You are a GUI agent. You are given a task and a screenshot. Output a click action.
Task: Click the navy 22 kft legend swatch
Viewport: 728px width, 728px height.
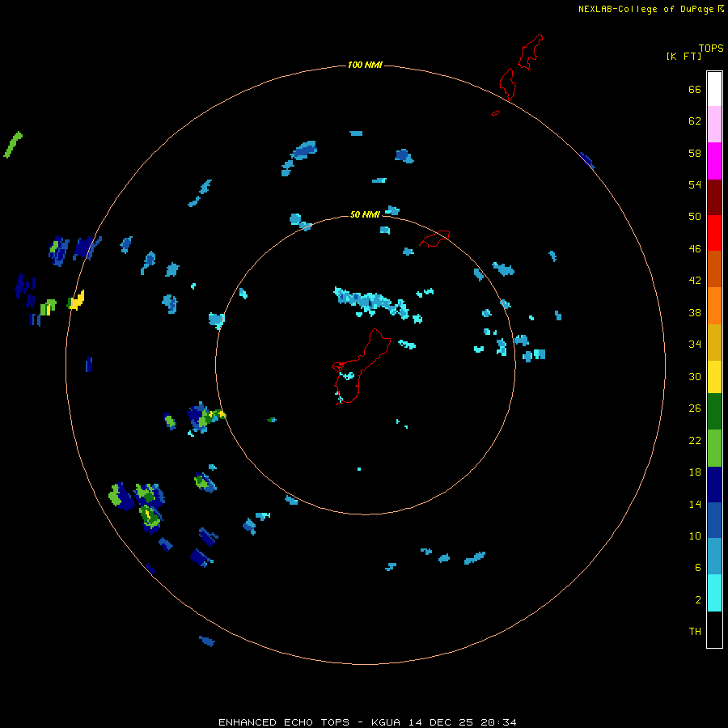tap(714, 485)
